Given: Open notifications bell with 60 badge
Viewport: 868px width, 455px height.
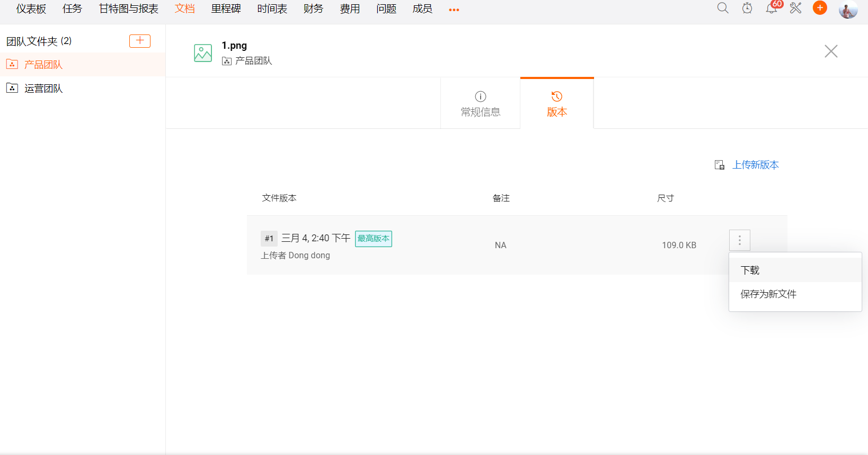Looking at the screenshot, I should pos(772,8).
